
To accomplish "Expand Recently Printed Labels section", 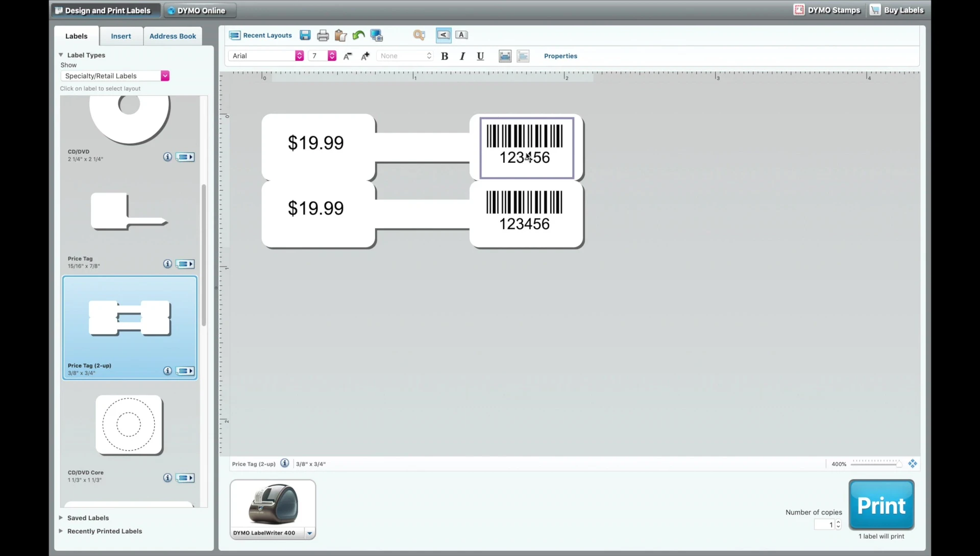I will 61,531.
